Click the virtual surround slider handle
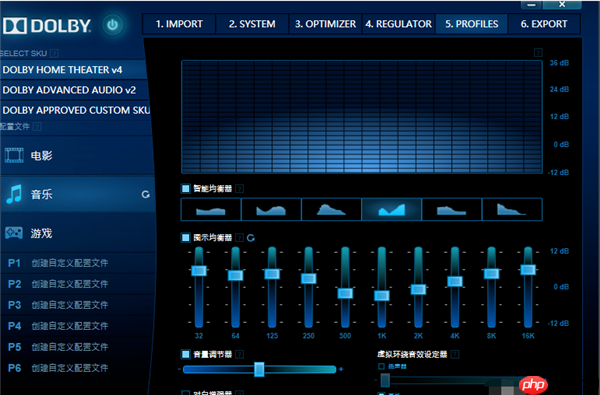This screenshot has height=395, width=600. coord(385,380)
